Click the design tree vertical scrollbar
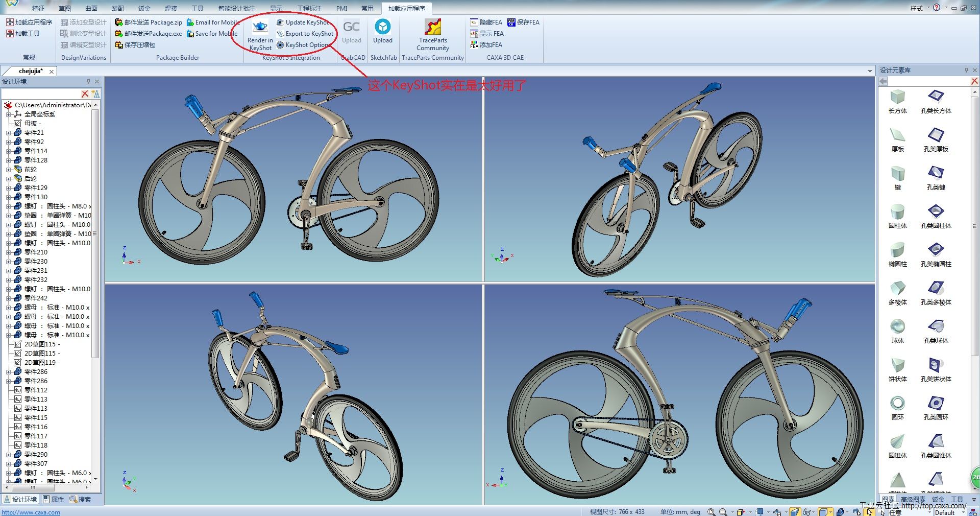Image resolution: width=980 pixels, height=516 pixels. tap(95, 233)
